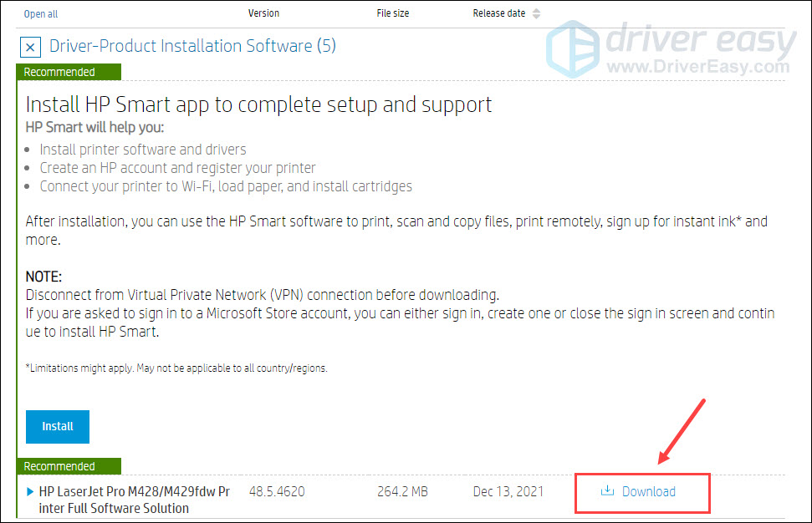The height and width of the screenshot is (523, 812).
Task: Click the Recommended badge above HP LaserJet
Action: pos(59,466)
